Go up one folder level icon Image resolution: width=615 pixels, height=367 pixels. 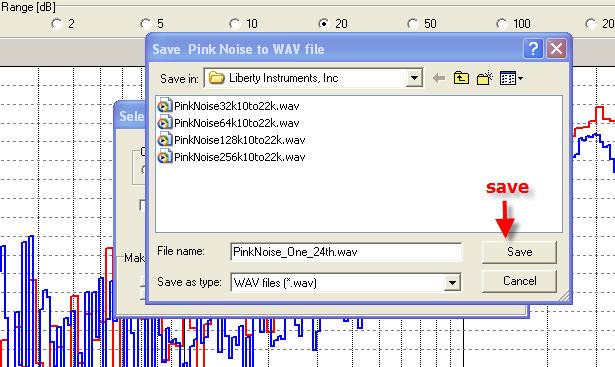point(461,78)
